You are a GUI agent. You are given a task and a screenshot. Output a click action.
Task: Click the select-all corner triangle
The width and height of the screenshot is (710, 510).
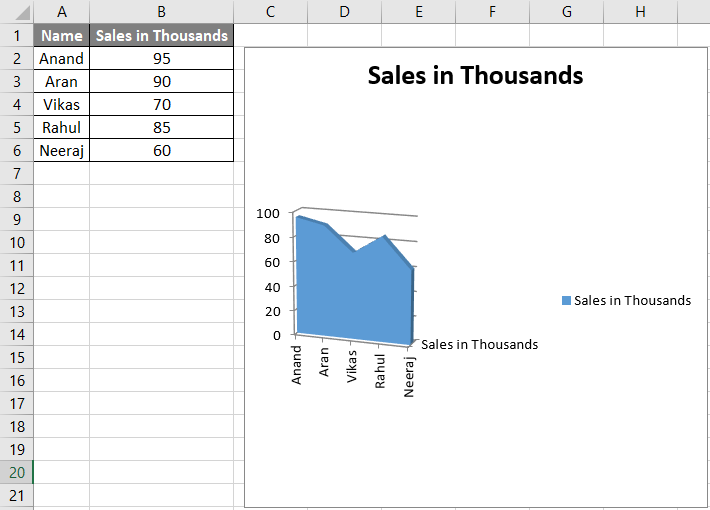pyautogui.click(x=17, y=12)
